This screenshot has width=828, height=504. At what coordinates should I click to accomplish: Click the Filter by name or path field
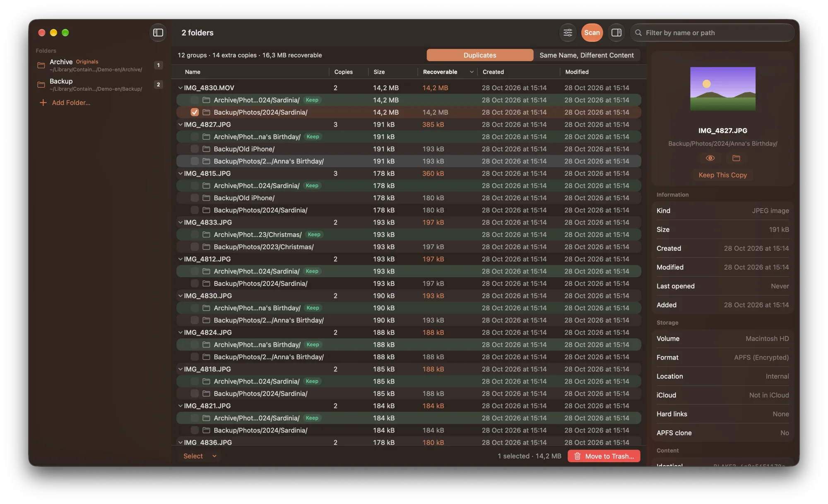pyautogui.click(x=712, y=33)
